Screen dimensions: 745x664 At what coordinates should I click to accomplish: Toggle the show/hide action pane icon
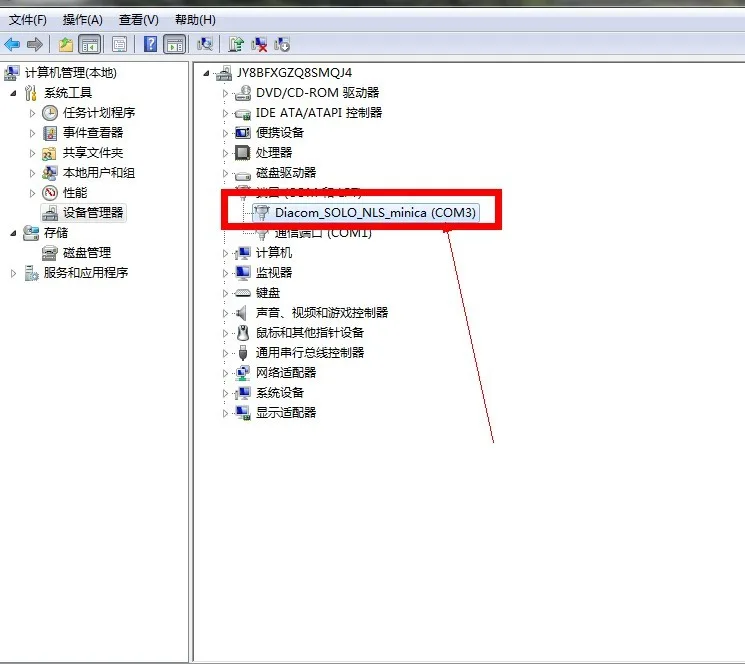pyautogui.click(x=174, y=45)
